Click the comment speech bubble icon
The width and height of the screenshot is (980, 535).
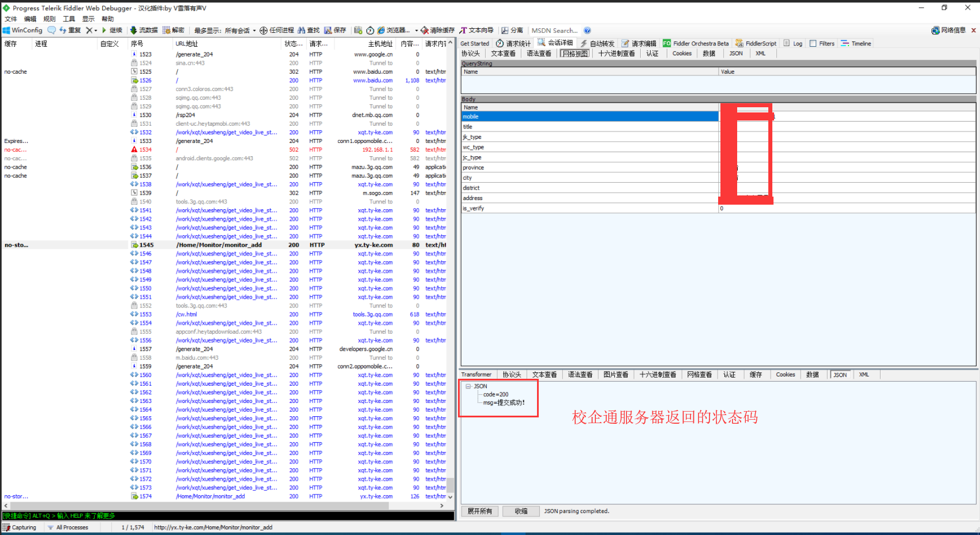point(52,30)
